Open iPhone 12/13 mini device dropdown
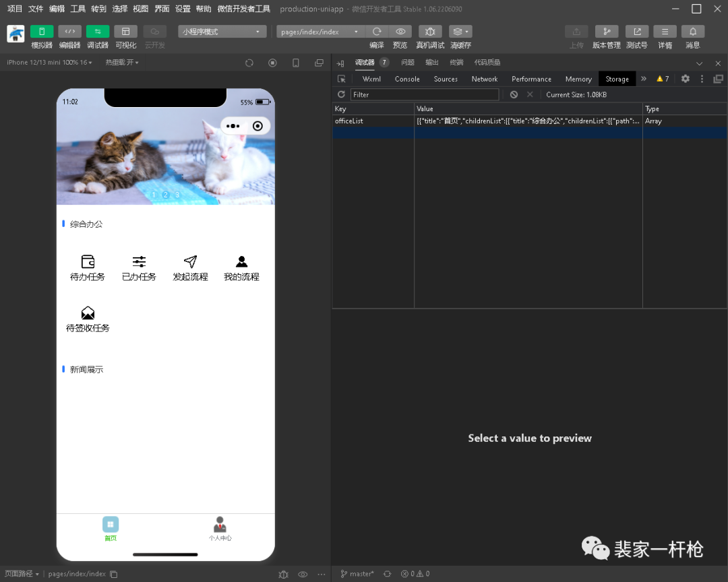Screen dimensions: 728x582 [x=49, y=63]
